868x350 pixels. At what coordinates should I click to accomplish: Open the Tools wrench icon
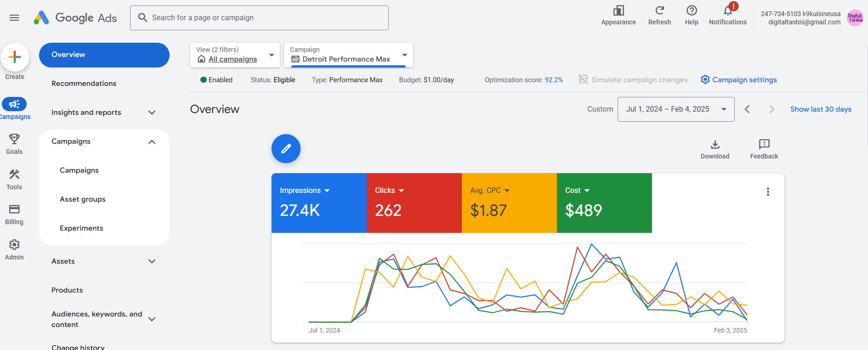click(x=14, y=175)
